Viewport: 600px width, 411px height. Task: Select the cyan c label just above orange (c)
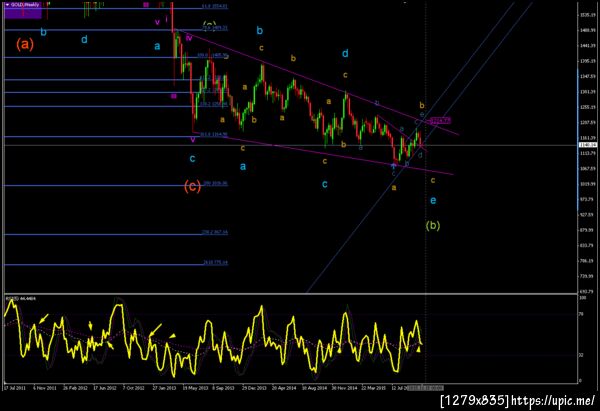192,158
